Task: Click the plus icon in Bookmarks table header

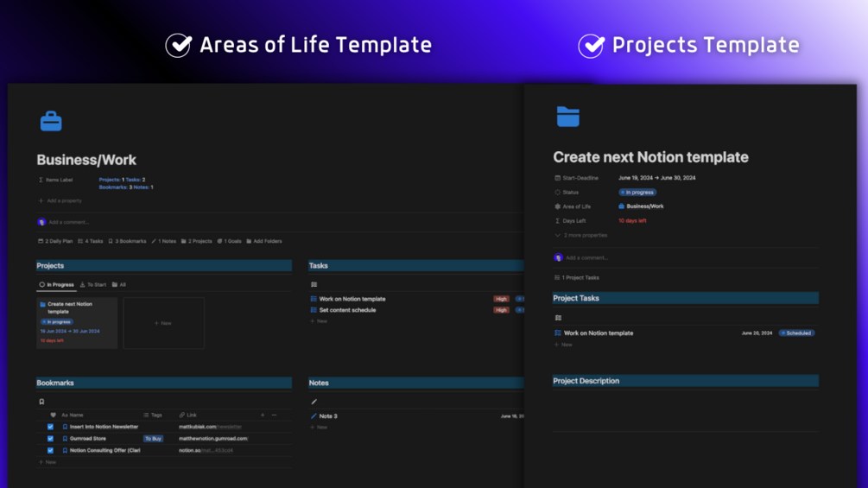Action: [x=263, y=415]
